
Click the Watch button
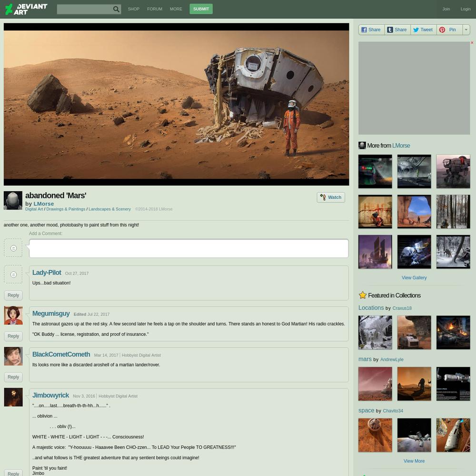pos(331,198)
